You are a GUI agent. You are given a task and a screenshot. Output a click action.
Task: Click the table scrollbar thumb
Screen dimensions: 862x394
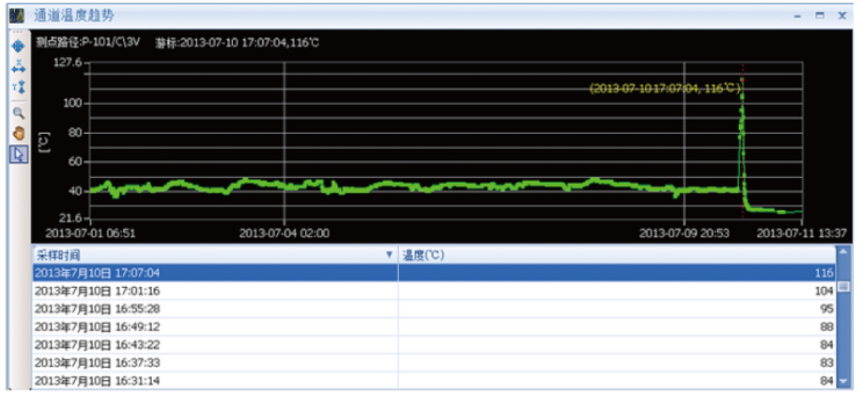click(x=843, y=287)
